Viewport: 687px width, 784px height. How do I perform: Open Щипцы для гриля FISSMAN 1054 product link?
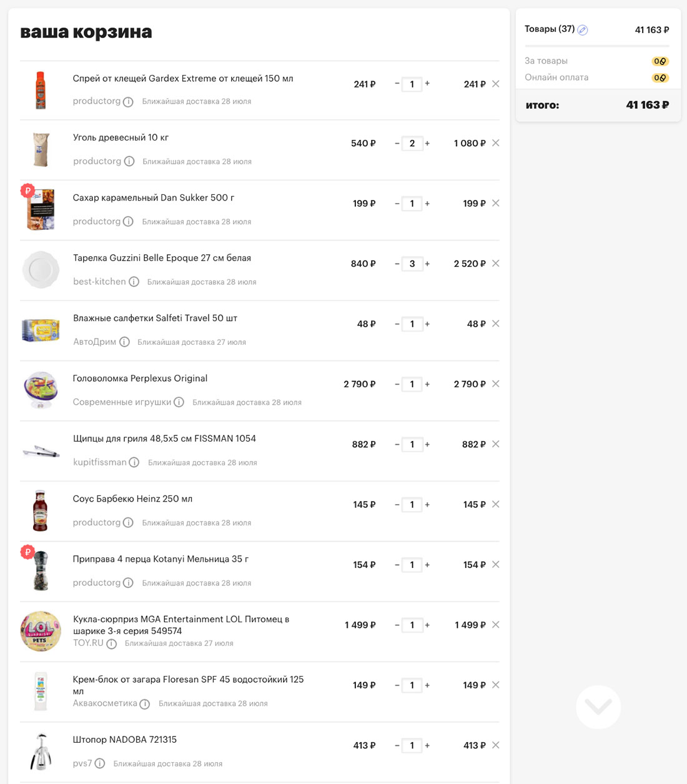point(164,439)
